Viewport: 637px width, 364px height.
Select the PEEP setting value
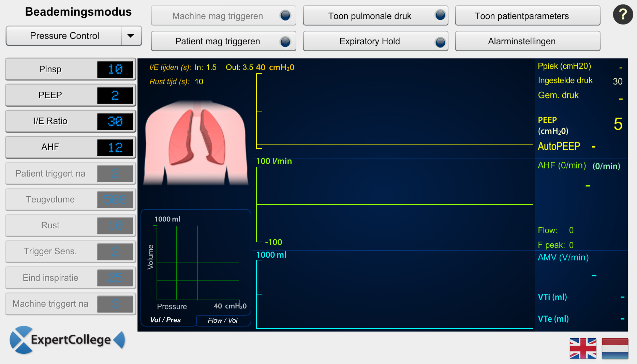pos(115,95)
